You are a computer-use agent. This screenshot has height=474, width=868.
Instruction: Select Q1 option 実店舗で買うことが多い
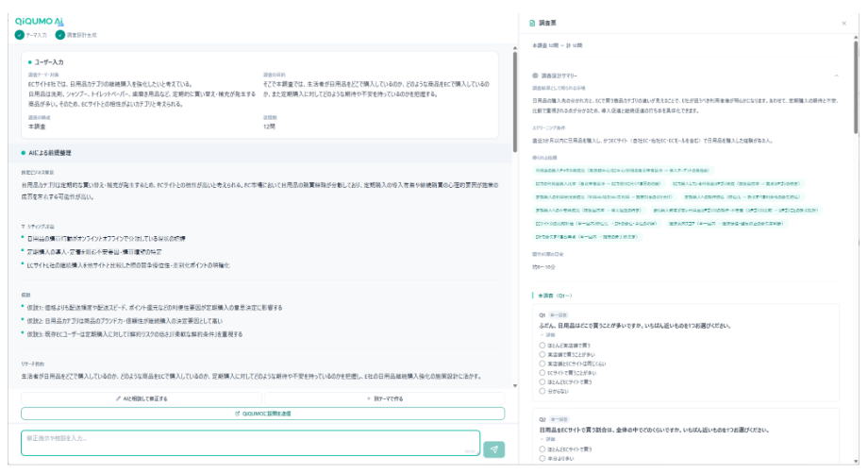point(542,354)
